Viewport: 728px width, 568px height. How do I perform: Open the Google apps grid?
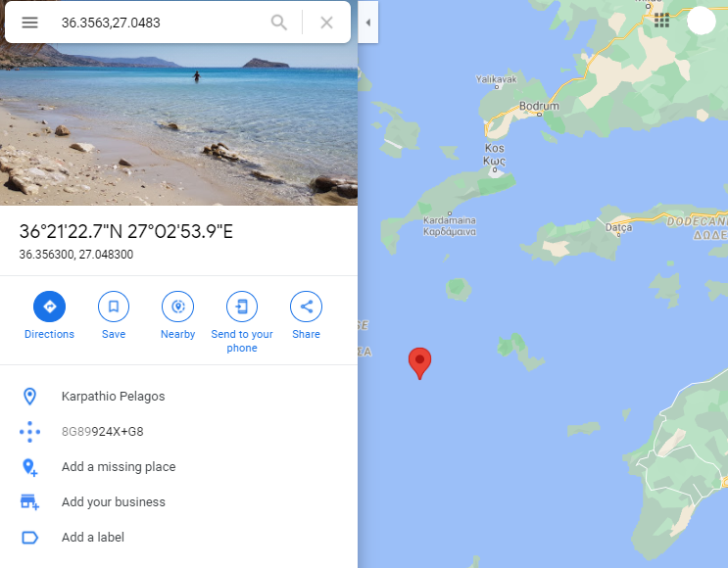[x=661, y=21]
